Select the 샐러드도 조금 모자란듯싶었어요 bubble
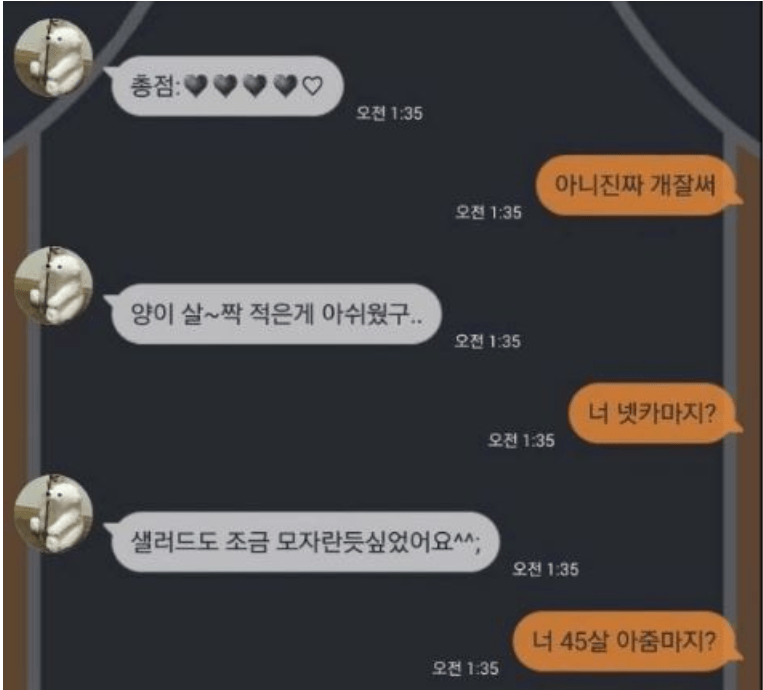 click(303, 542)
